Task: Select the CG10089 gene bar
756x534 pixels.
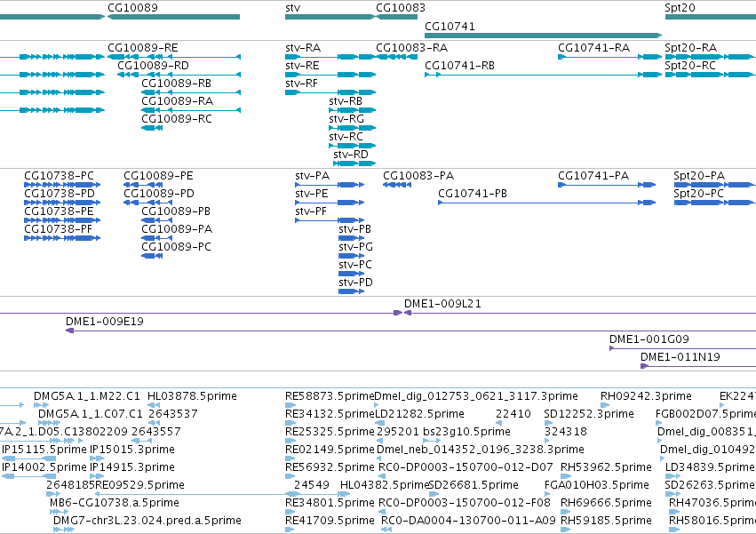Action: pos(173,17)
